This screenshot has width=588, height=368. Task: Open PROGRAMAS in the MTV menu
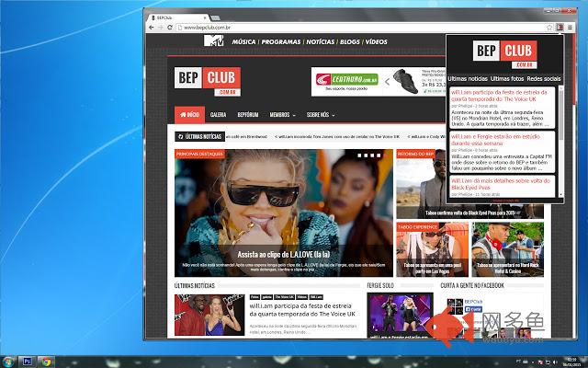pyautogui.click(x=281, y=41)
